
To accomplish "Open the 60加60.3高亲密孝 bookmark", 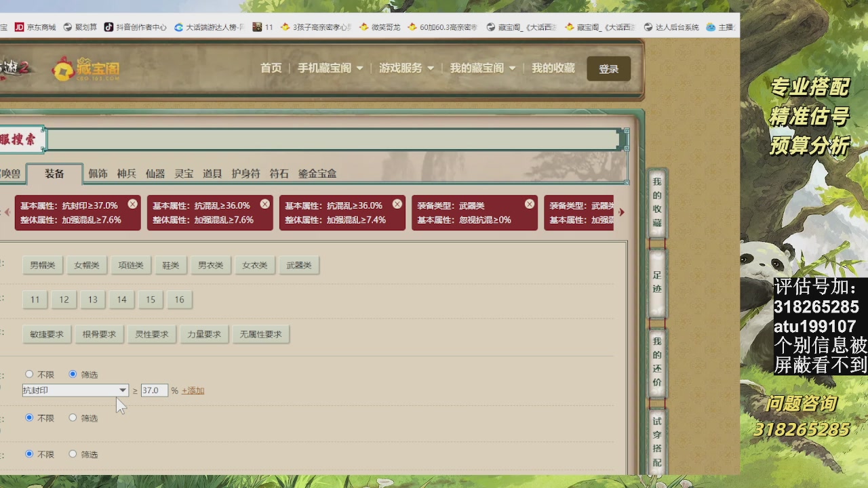I will click(x=442, y=27).
